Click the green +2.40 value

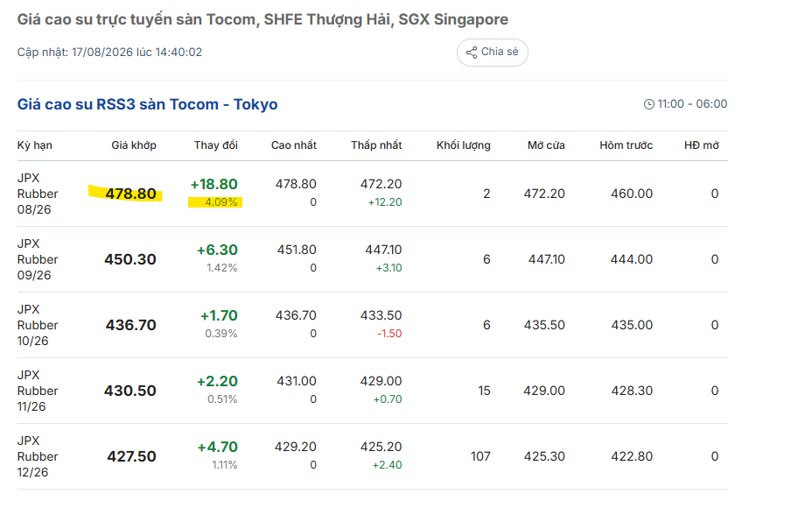[388, 465]
